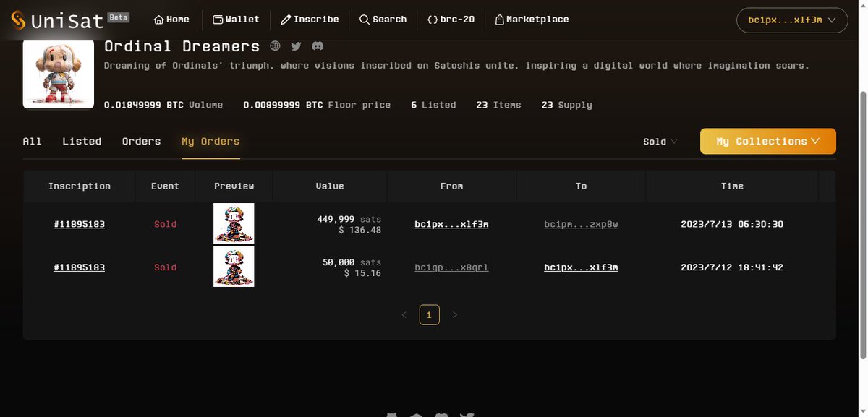Select the My Orders tab

[210, 141]
